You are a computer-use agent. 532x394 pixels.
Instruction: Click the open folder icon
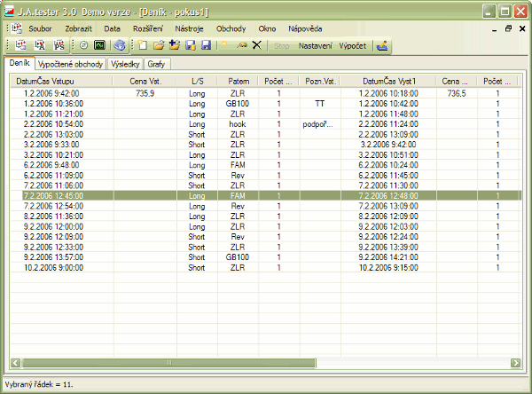(160, 44)
